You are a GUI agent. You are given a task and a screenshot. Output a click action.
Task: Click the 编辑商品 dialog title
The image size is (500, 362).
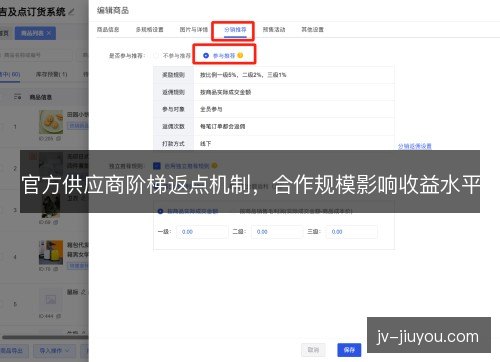tap(113, 10)
